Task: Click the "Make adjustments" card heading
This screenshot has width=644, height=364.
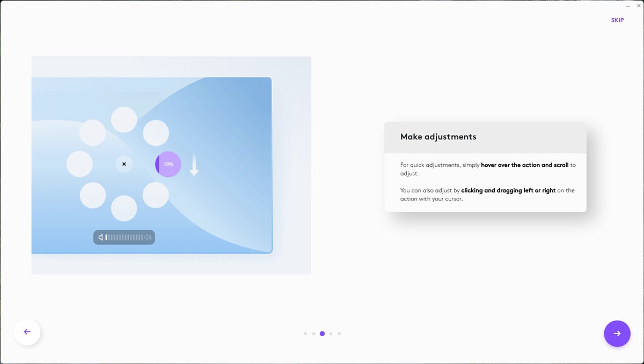Action: click(438, 137)
